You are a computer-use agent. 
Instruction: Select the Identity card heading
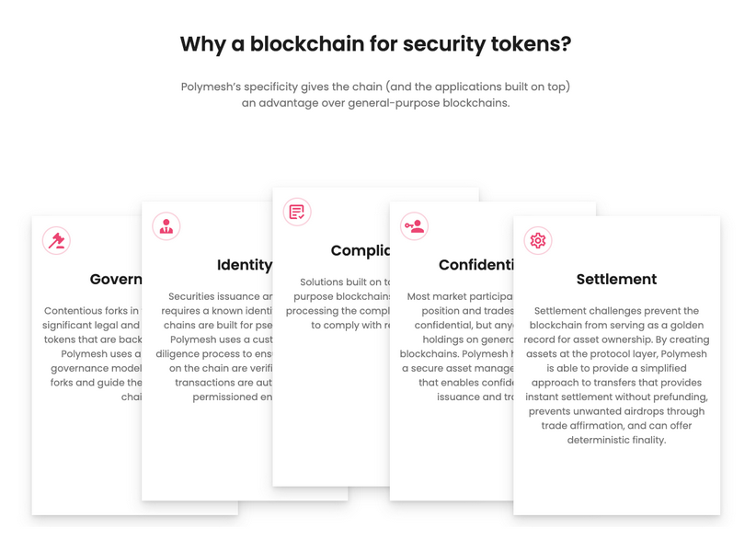[245, 266]
